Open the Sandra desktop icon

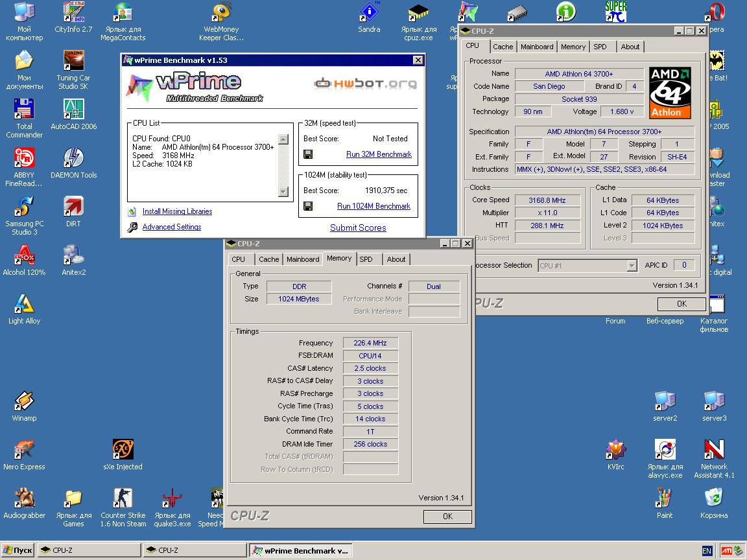(369, 14)
